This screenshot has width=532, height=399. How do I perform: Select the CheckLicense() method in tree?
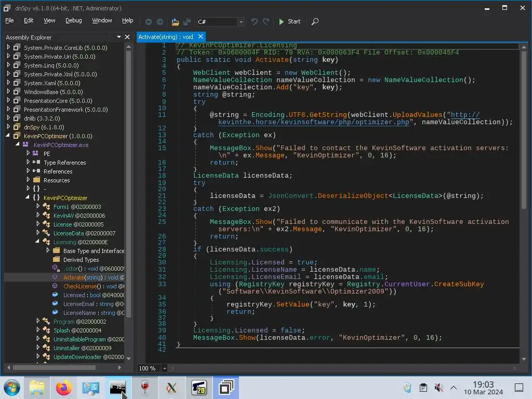(x=94, y=286)
